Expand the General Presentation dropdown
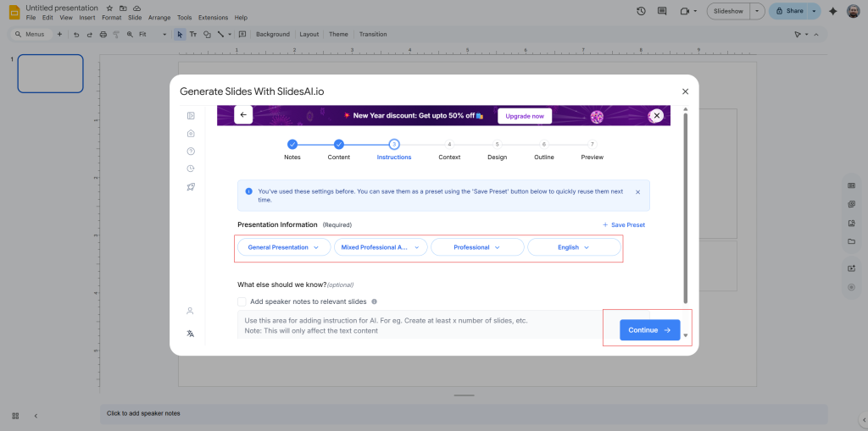The width and height of the screenshot is (868, 431). point(284,247)
